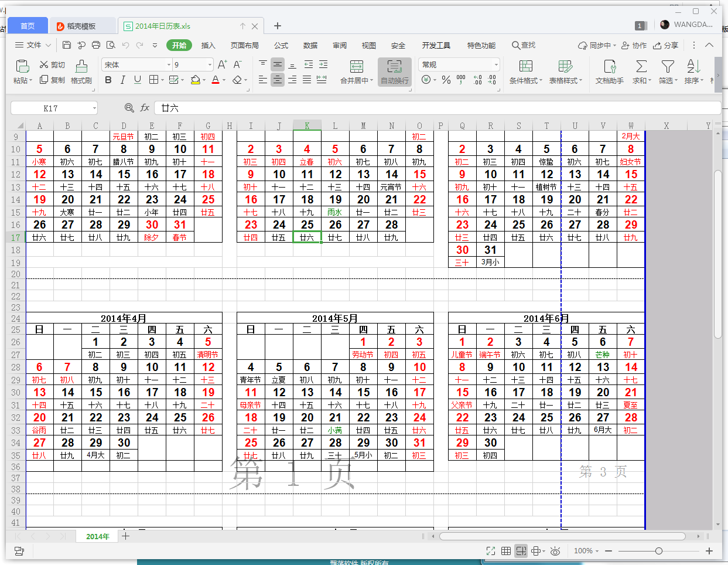The image size is (728, 565).
Task: Open the Filter (筛选) funnel tool
Action: point(668,66)
